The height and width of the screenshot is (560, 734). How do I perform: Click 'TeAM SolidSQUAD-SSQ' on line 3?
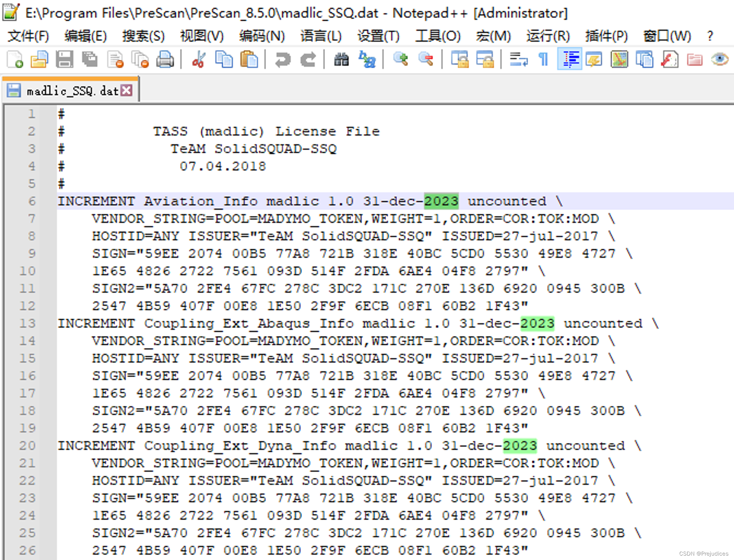pyautogui.click(x=253, y=149)
